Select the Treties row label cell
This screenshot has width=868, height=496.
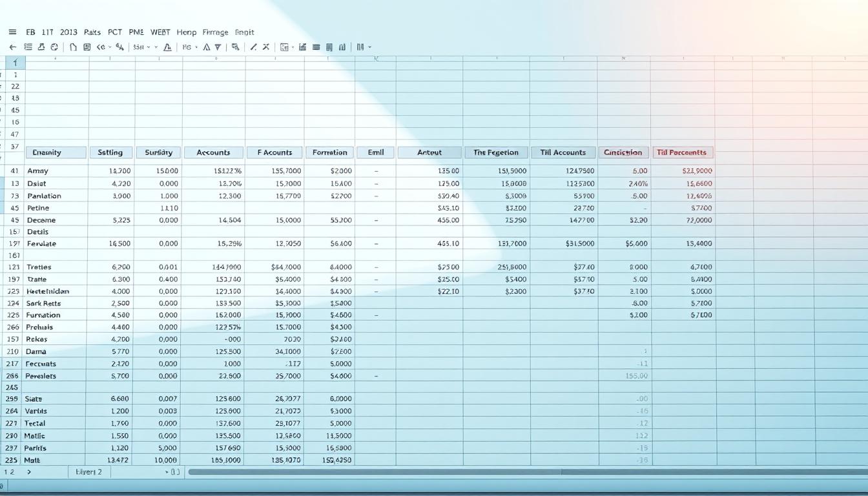tap(56, 267)
